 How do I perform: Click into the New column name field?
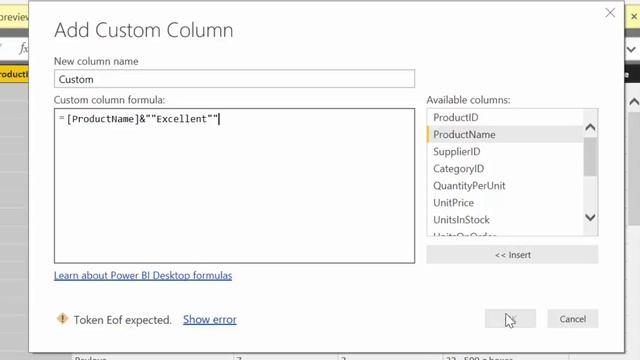click(234, 79)
